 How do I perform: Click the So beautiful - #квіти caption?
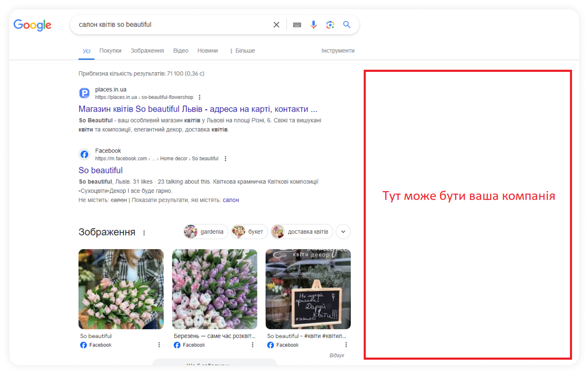coord(307,336)
